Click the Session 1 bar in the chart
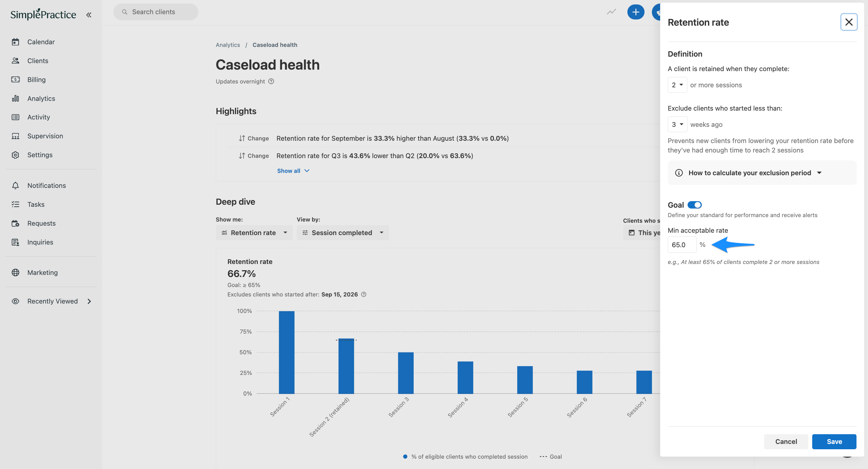This screenshot has width=868, height=469. 286,352
